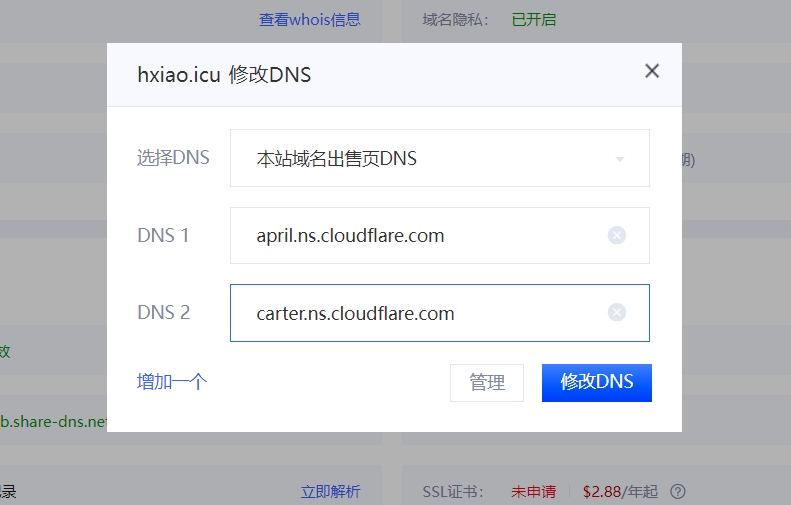Submit with the blue 修改DNS button

597,383
